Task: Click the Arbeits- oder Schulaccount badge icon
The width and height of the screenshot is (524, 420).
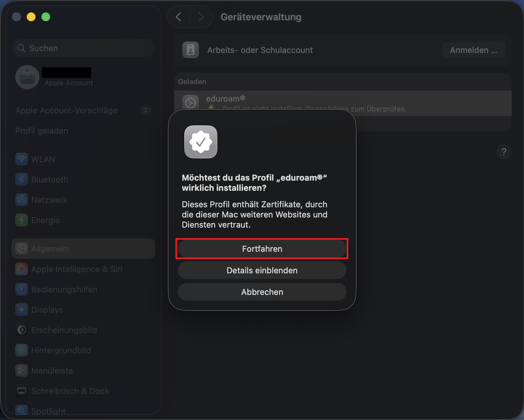Action: point(191,50)
